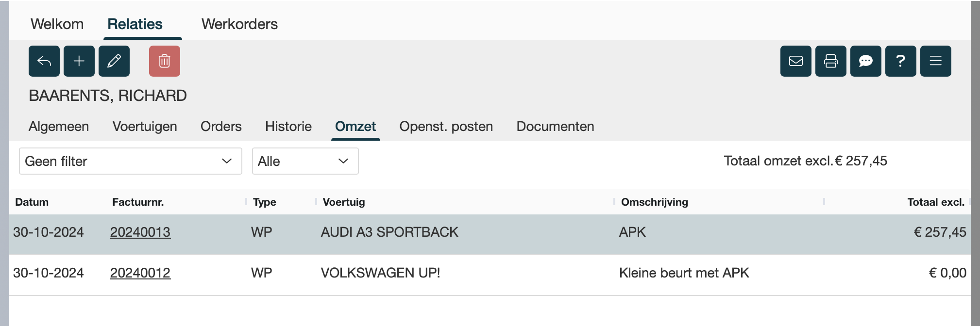Select the Voertuigen sub-tab
Viewport: 980px width, 326px height.
145,127
